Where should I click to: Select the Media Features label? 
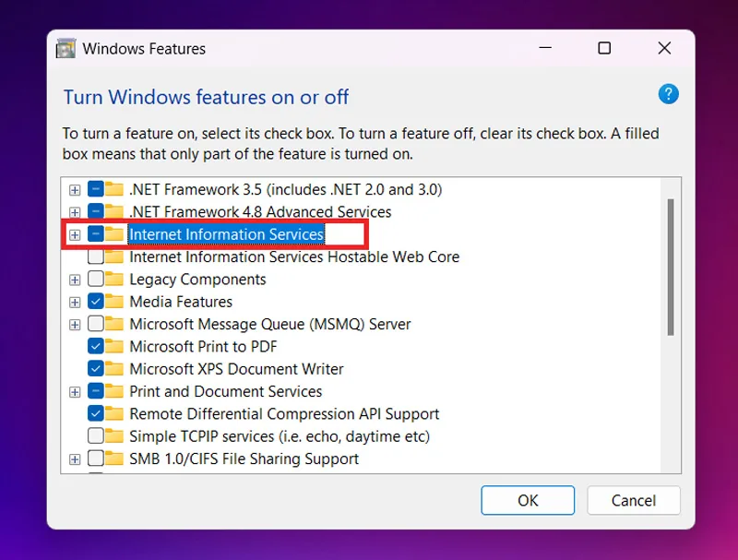pos(181,301)
